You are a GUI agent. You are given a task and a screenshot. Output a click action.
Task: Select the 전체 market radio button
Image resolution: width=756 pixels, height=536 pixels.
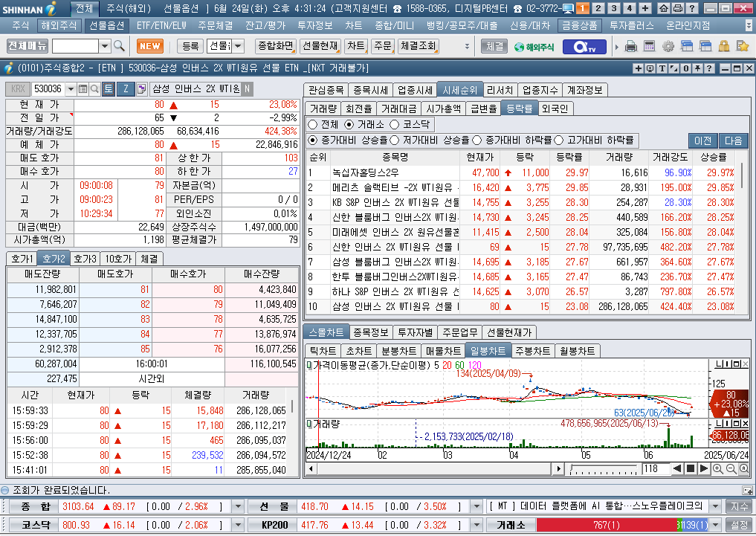[x=312, y=125]
